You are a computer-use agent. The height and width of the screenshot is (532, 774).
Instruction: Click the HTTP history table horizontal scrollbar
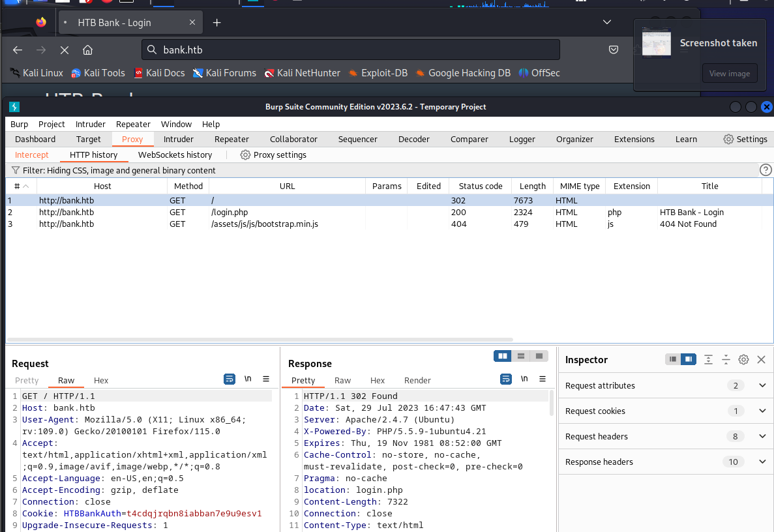(260, 340)
